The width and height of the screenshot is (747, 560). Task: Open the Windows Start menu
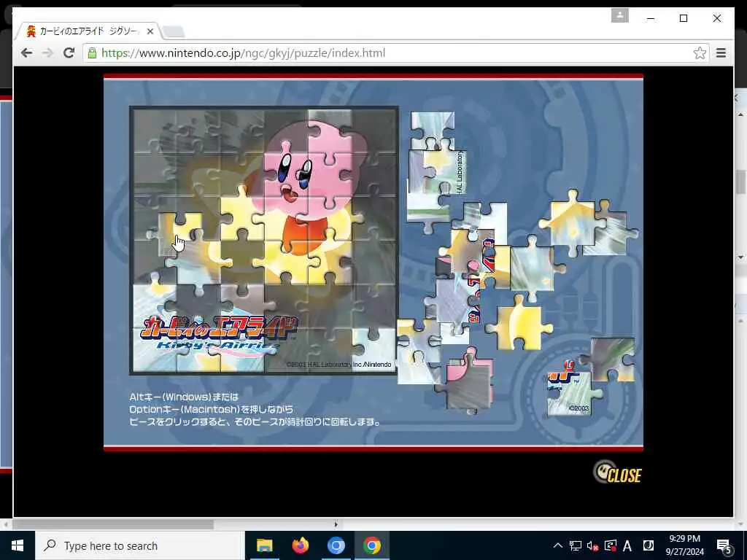tap(18, 545)
